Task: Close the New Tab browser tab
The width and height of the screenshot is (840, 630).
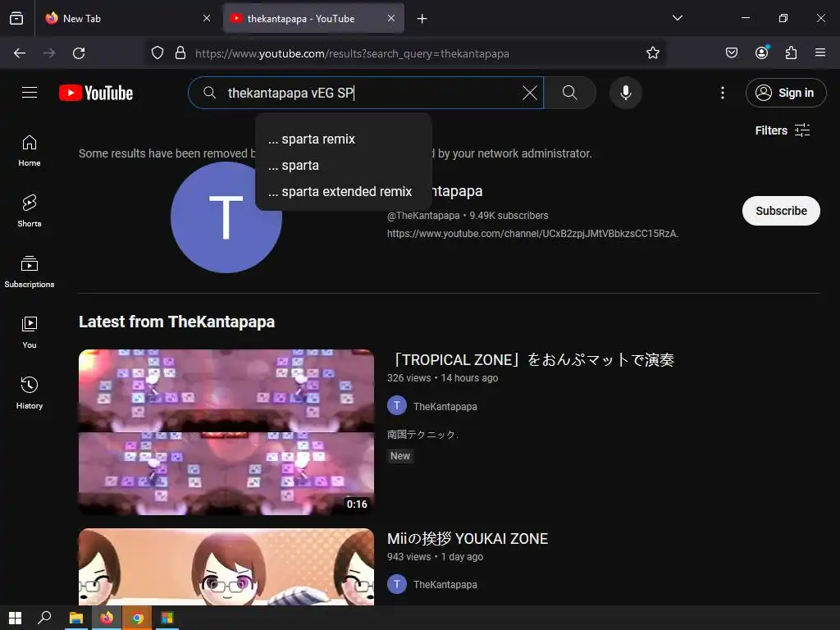Action: click(x=206, y=18)
